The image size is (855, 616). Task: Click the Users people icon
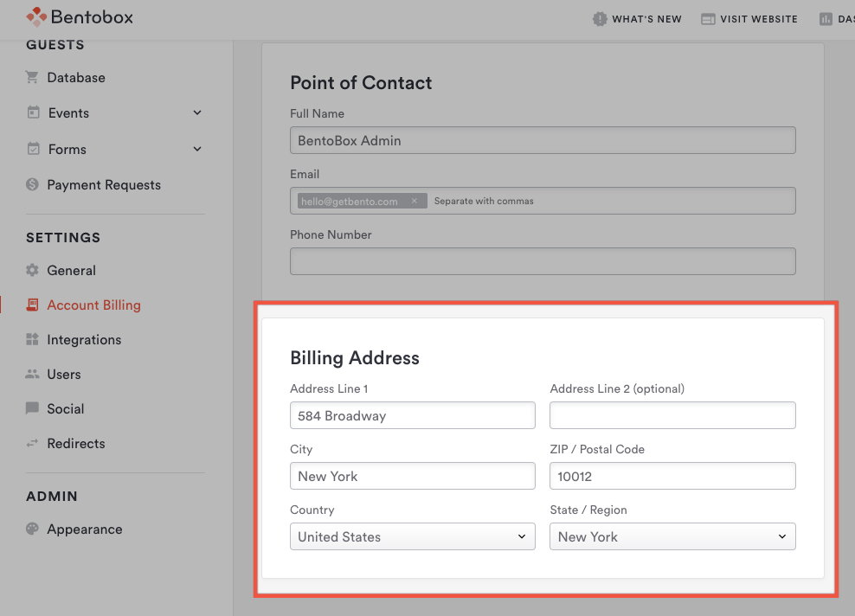point(32,374)
